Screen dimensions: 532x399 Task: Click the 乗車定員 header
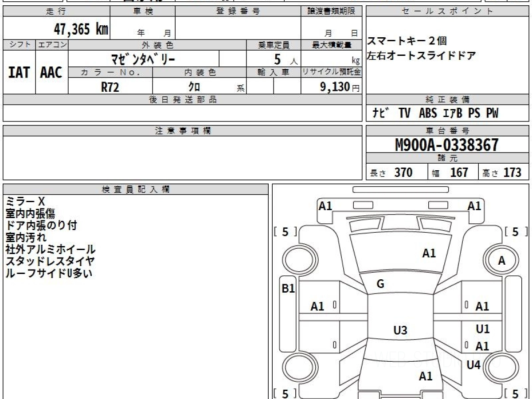(x=274, y=45)
